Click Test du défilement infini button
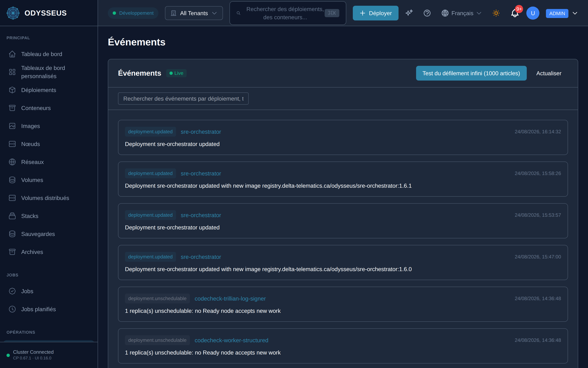 click(x=471, y=73)
